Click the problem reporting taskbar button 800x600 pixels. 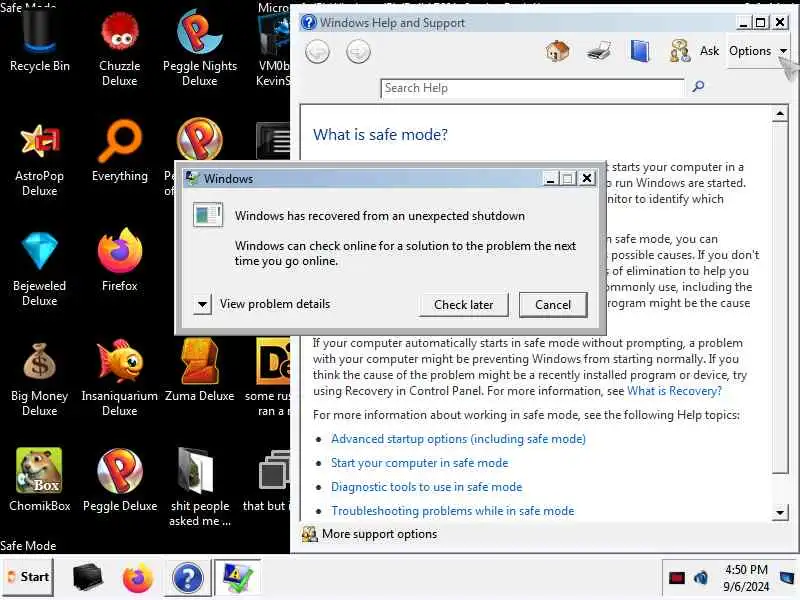237,578
